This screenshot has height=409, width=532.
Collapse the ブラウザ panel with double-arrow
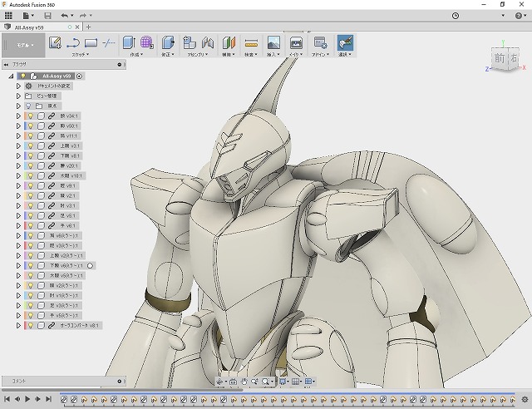pos(6,65)
